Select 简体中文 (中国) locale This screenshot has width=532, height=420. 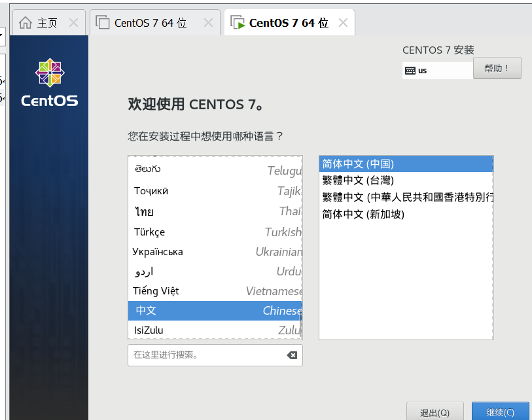[406, 164]
